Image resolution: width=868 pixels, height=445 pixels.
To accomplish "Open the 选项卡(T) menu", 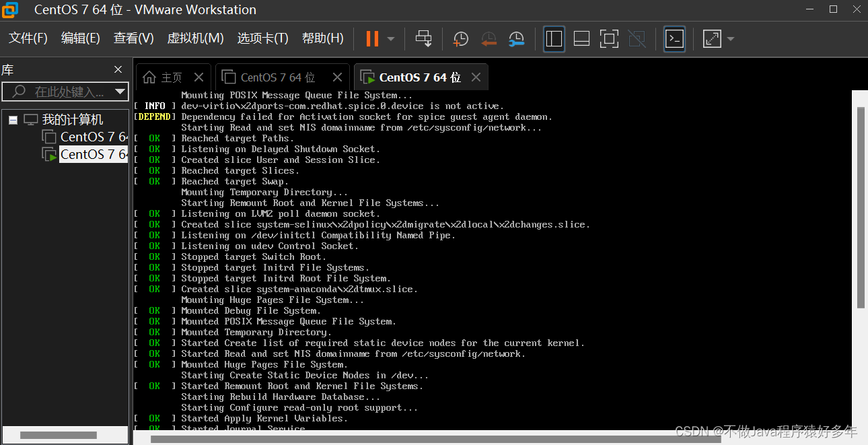I will [263, 38].
